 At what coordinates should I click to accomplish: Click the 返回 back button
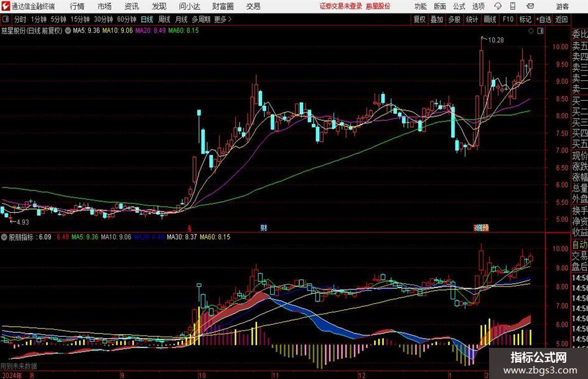(561, 19)
